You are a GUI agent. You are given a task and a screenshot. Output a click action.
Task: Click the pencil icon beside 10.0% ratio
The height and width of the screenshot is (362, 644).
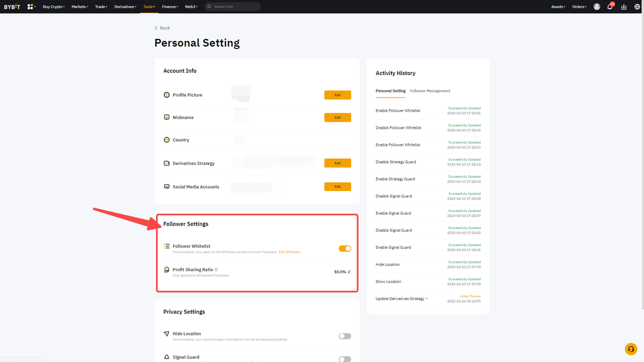click(x=349, y=272)
